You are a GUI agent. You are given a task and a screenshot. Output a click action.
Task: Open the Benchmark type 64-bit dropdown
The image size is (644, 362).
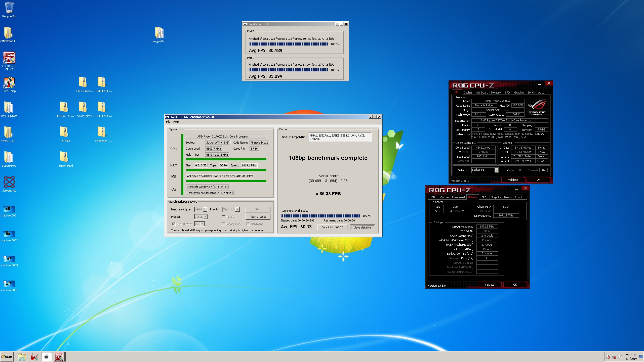click(205, 209)
